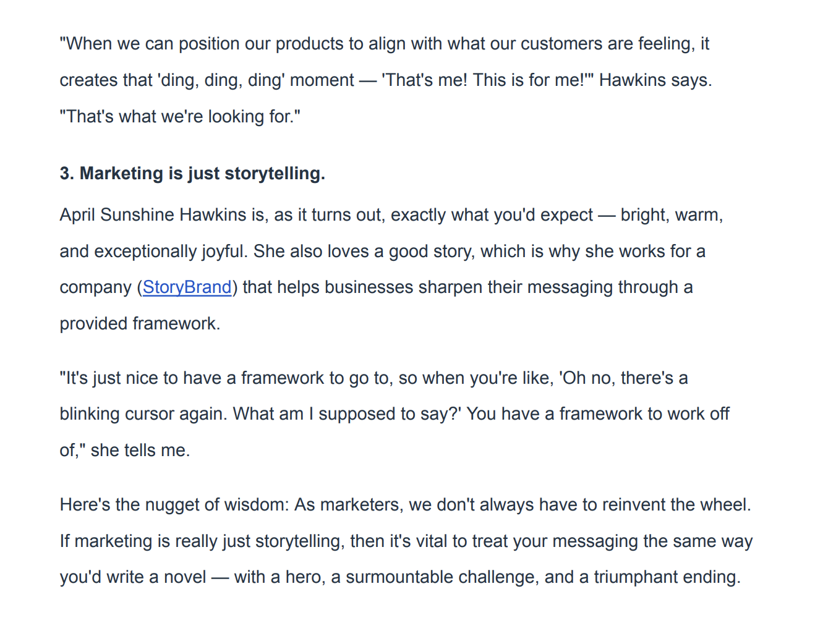Viewport: 815px width, 644px height.
Task: Click the heading "3. Marketing is just storytelling."
Action: 192,174
